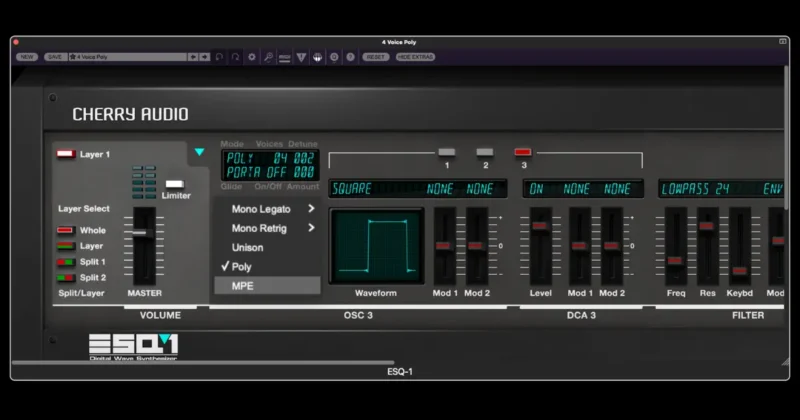The height and width of the screenshot is (420, 800).
Task: Open the LOWPASS 24 filter type dropdown
Action: pyautogui.click(x=695, y=189)
